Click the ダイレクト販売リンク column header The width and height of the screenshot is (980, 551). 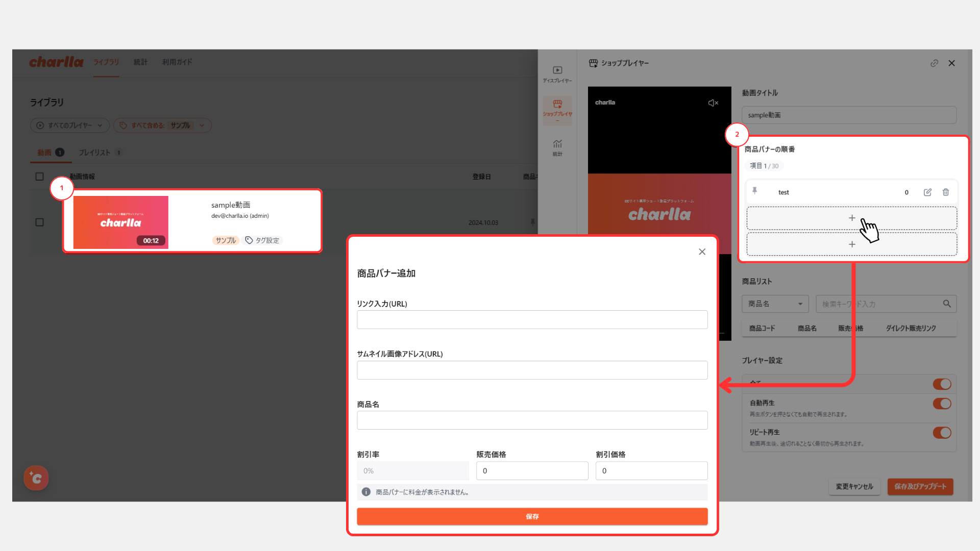tap(911, 329)
